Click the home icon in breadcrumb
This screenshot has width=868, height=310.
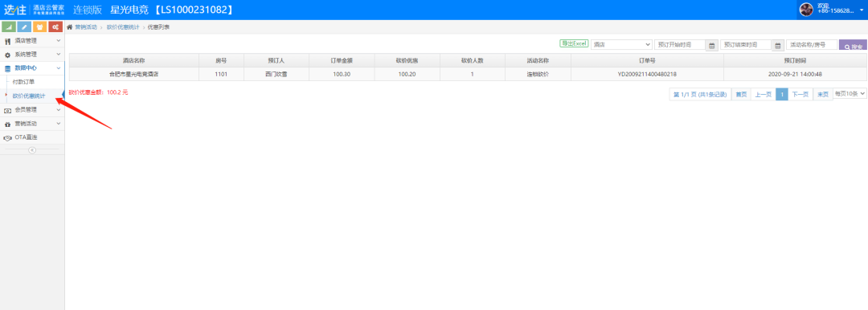coord(70,27)
